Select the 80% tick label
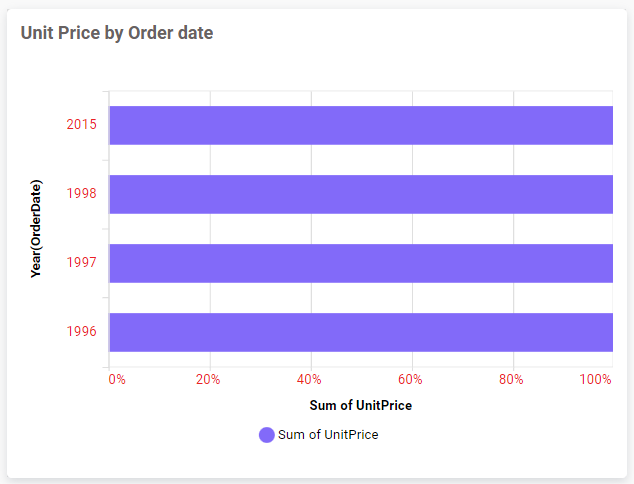634x484 pixels. [x=511, y=380]
